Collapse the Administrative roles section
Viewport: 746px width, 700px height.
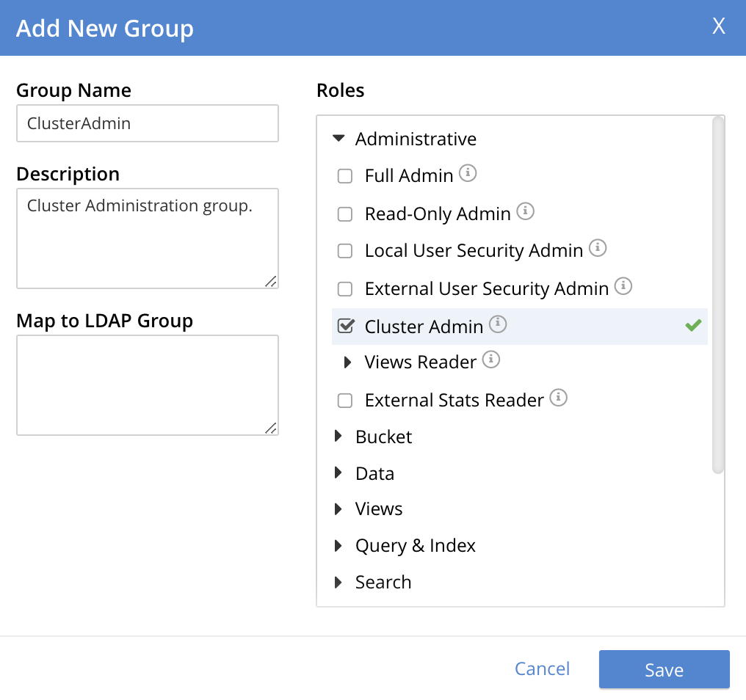pyautogui.click(x=338, y=139)
